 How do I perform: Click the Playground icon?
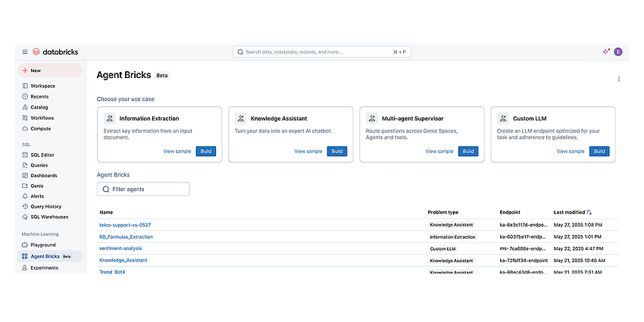[x=25, y=245]
